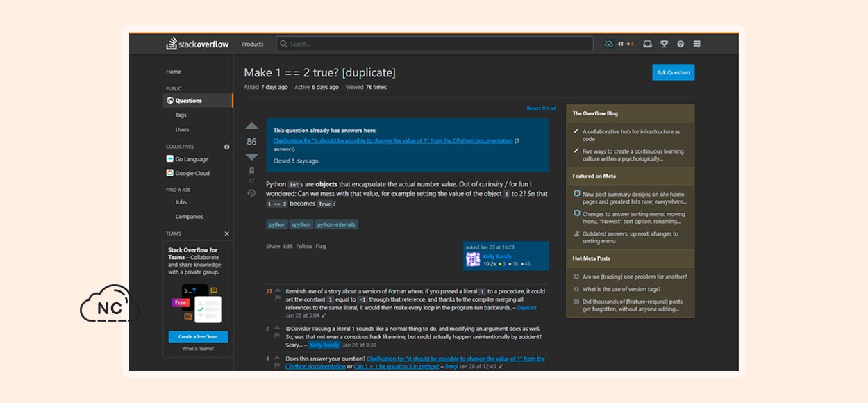Click the edit pencil after Jan 28 at 5:04

coord(324,315)
